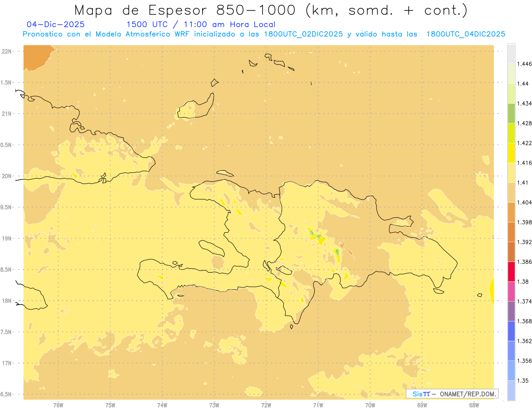Screen dimensions: 532x411
Task: Click the latitude axis label 20N
Action: click(x=8, y=176)
